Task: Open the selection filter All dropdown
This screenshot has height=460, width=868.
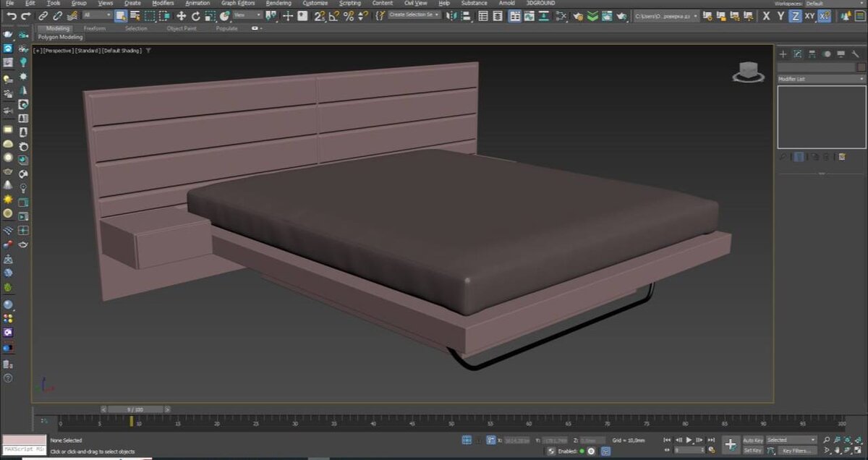Action: point(97,15)
